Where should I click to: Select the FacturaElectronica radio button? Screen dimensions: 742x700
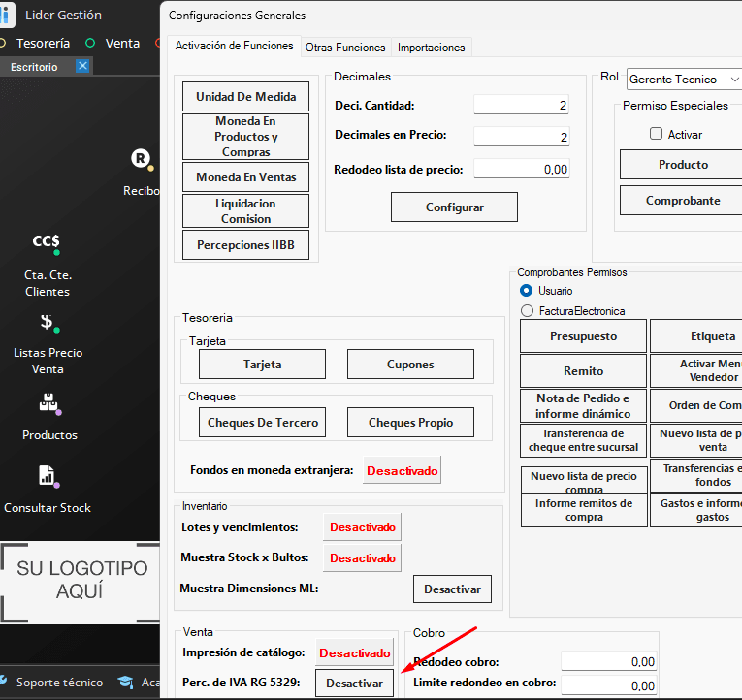pos(527,311)
